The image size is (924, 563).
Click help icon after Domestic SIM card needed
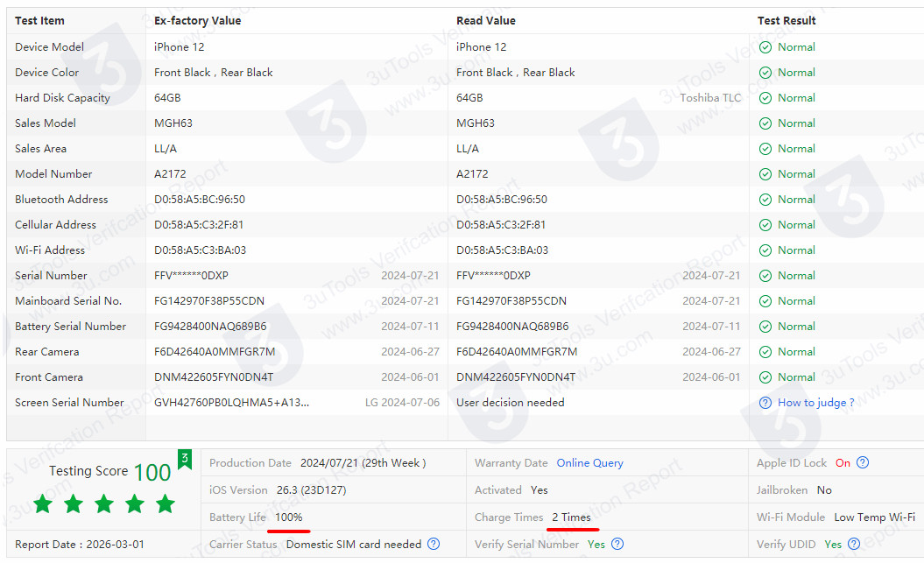(x=434, y=544)
